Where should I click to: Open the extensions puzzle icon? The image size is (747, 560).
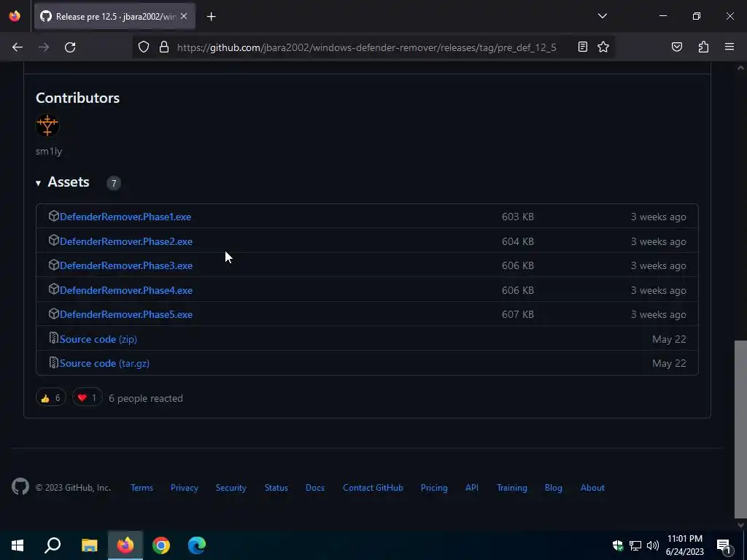tap(703, 47)
